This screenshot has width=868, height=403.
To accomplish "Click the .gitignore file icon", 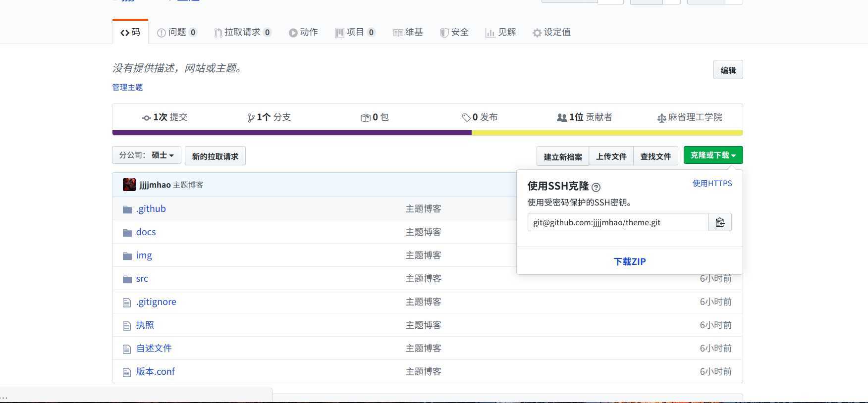I will (127, 302).
